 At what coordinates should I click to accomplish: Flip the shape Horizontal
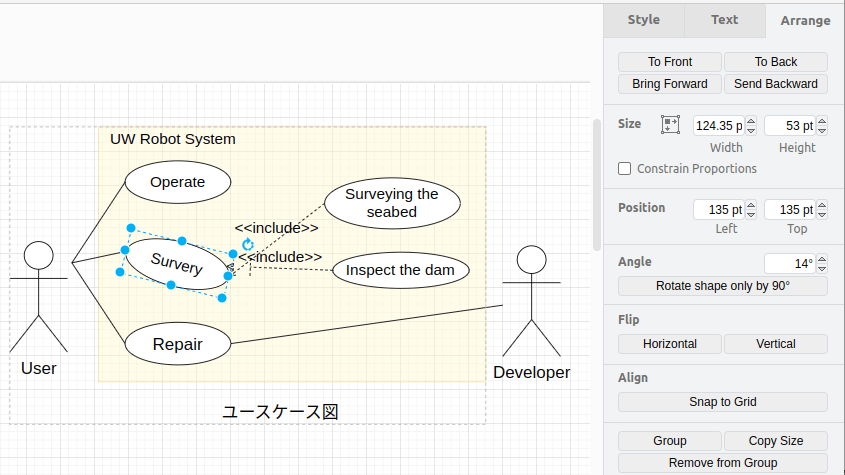[x=670, y=344]
